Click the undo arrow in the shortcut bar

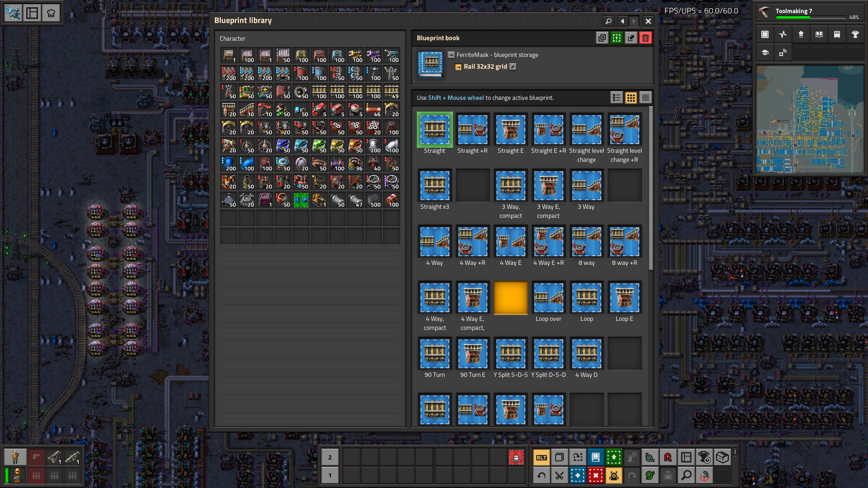click(x=542, y=475)
